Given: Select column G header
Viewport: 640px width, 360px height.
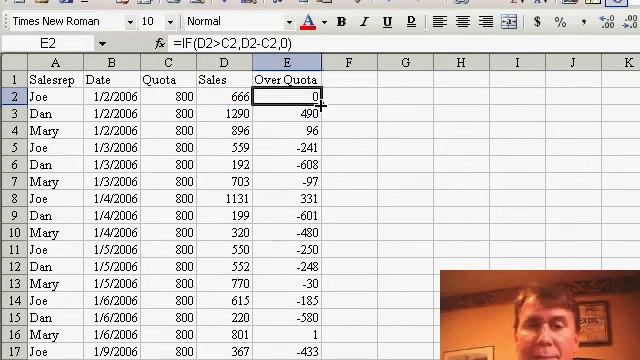Looking at the screenshot, I should [405, 62].
